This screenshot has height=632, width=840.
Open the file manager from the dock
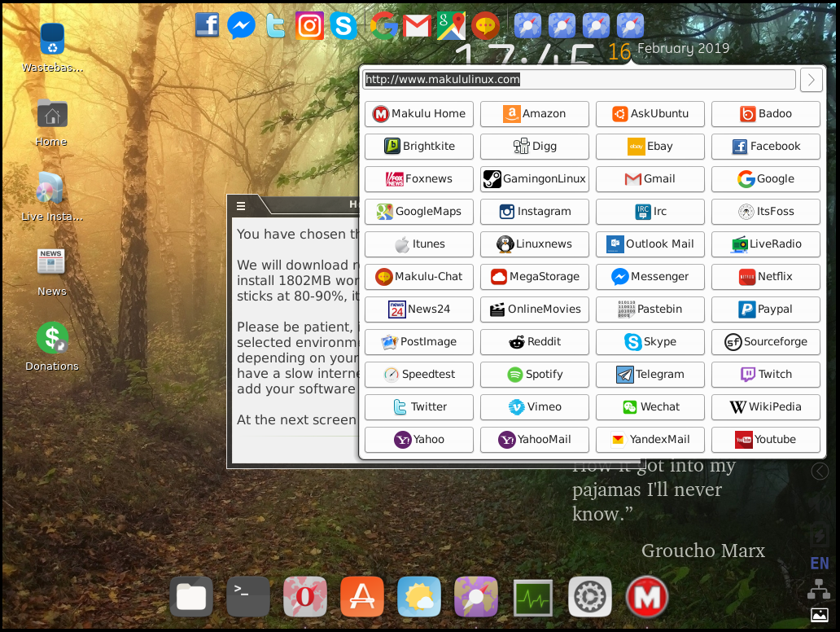pyautogui.click(x=190, y=596)
